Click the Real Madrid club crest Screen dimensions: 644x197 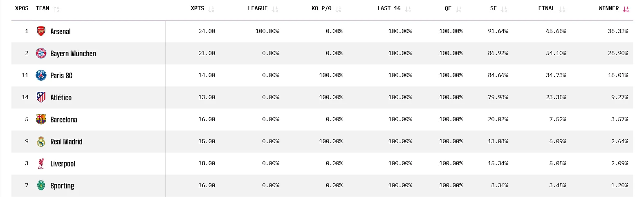(x=41, y=142)
